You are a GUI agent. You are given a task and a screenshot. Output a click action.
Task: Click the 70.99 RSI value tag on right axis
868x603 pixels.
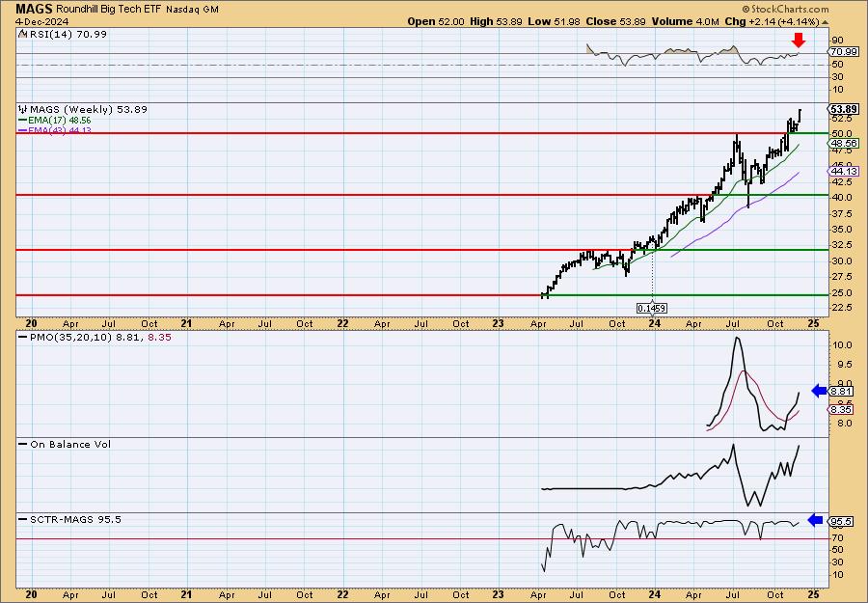843,51
